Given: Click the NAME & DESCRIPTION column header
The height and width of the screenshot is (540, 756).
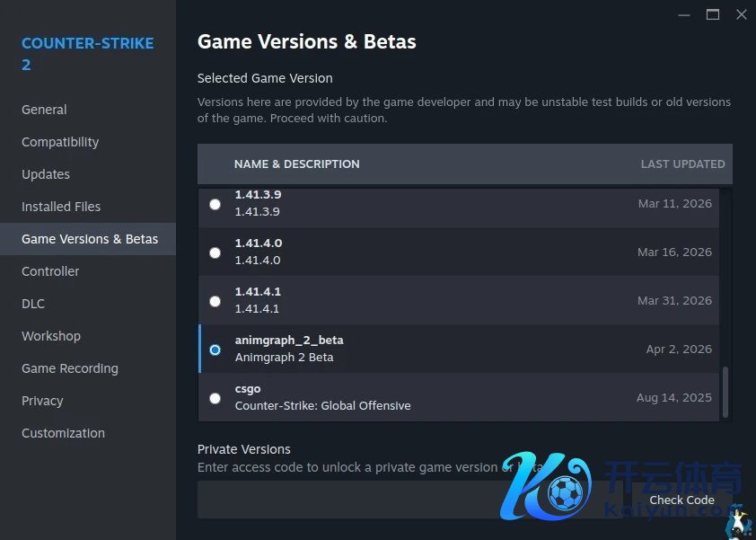Looking at the screenshot, I should coord(297,164).
